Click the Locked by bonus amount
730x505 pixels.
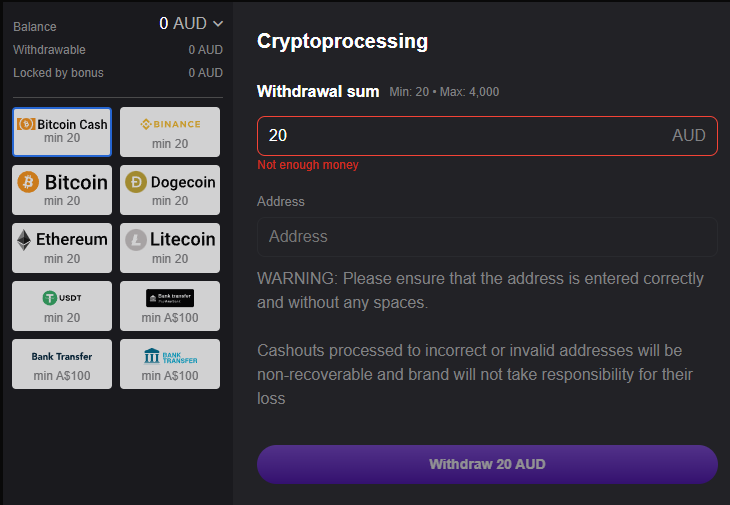pyautogui.click(x=205, y=73)
